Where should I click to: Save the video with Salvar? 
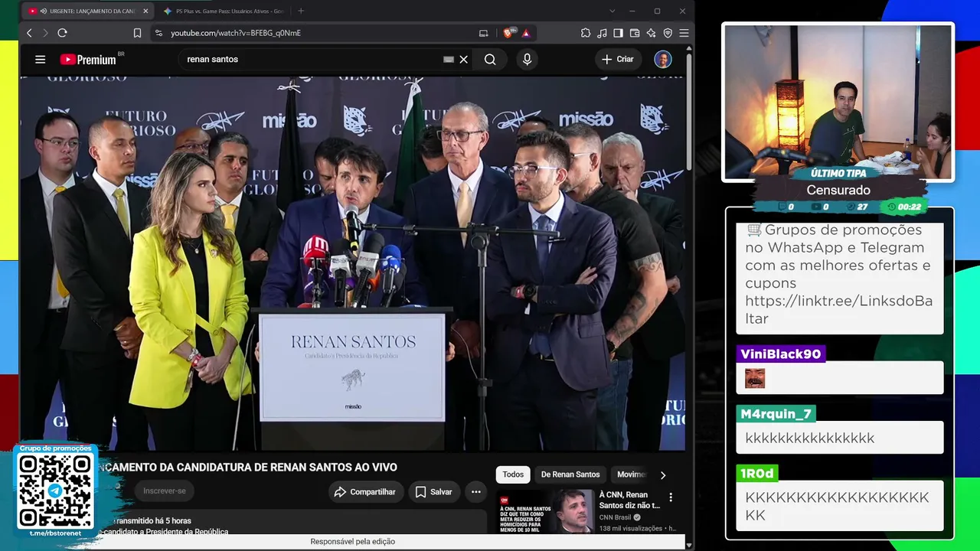click(433, 492)
